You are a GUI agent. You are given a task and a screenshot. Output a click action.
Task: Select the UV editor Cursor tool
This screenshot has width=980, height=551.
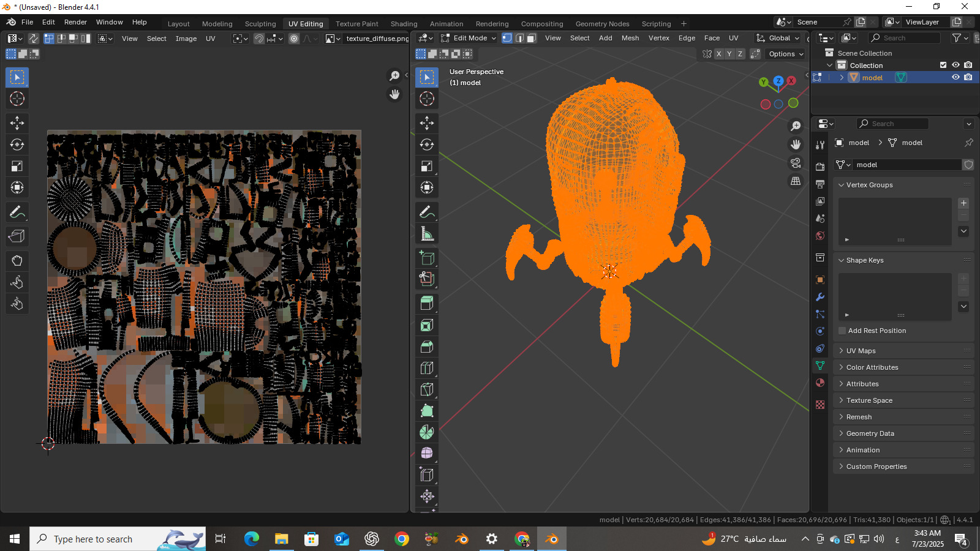(17, 99)
